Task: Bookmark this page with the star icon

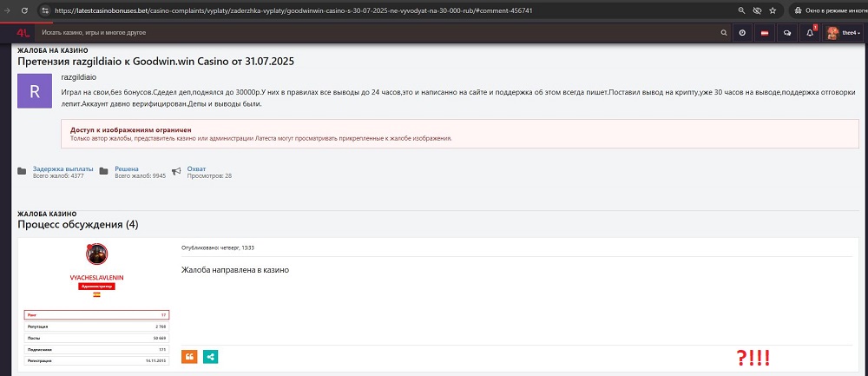Action: point(771,10)
